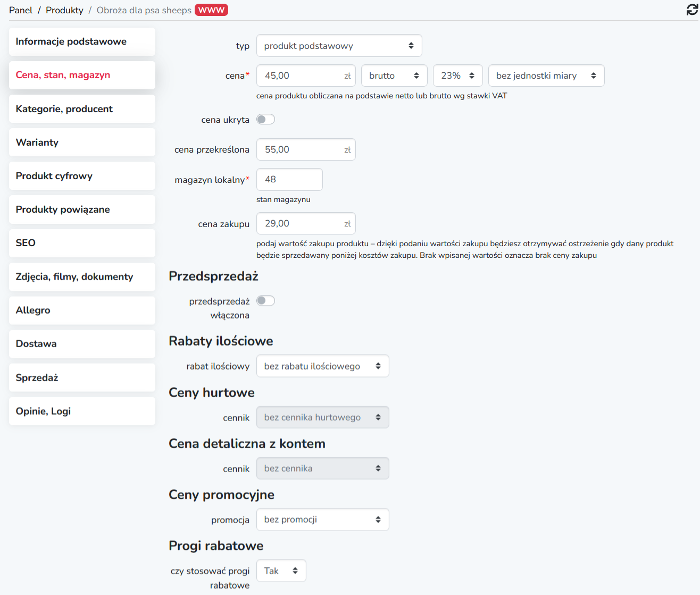Open the typ produkt podstawowy dropdown

pos(339,46)
